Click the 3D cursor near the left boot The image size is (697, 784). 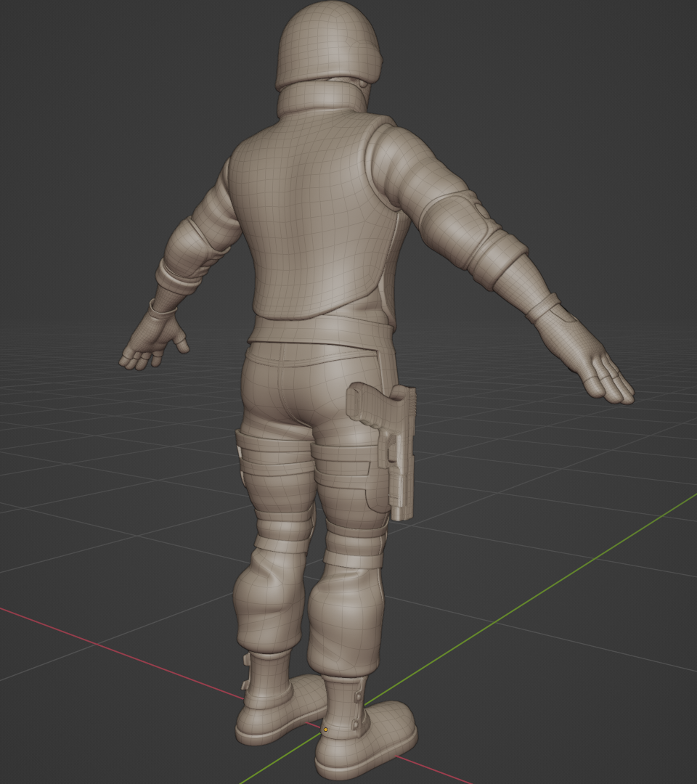(325, 728)
